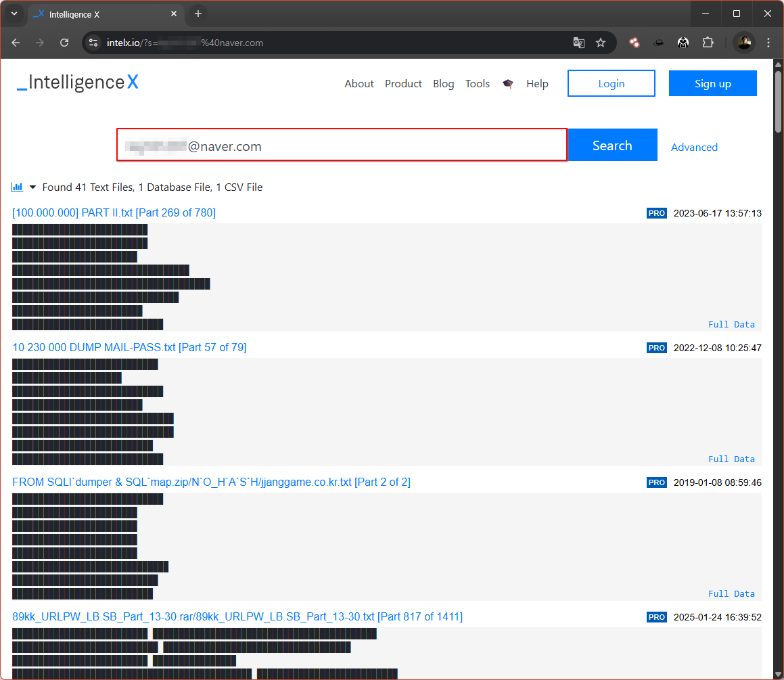The image size is (784, 680).
Task: Click the translate page icon
Action: pos(578,43)
